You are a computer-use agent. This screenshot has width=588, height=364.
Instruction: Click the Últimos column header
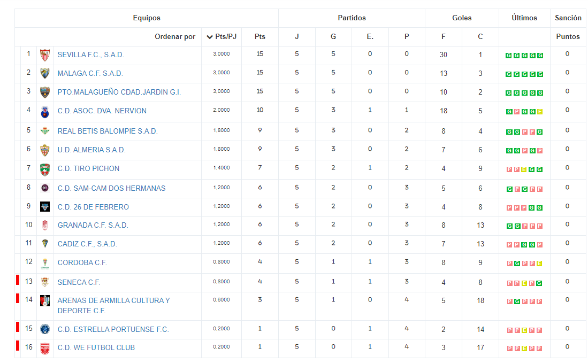point(524,18)
